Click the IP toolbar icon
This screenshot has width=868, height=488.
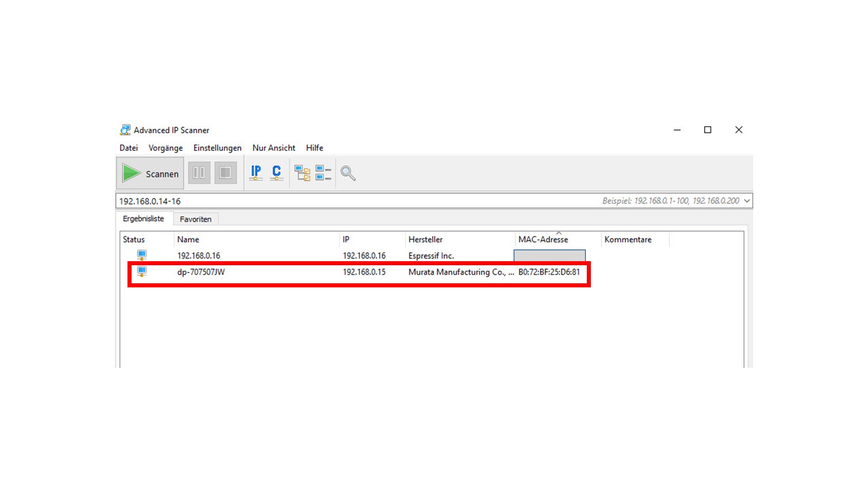256,173
